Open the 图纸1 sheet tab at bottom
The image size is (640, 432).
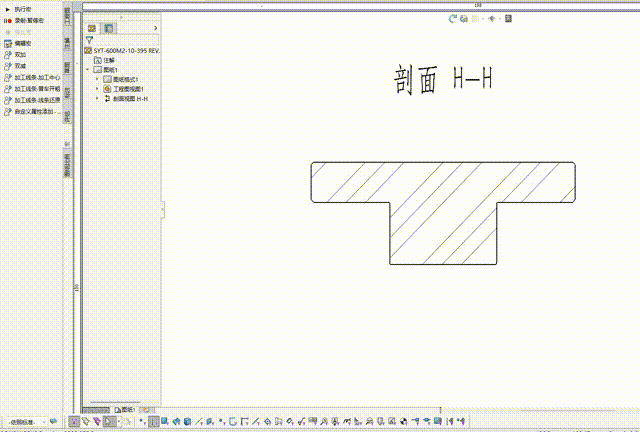tap(125, 410)
